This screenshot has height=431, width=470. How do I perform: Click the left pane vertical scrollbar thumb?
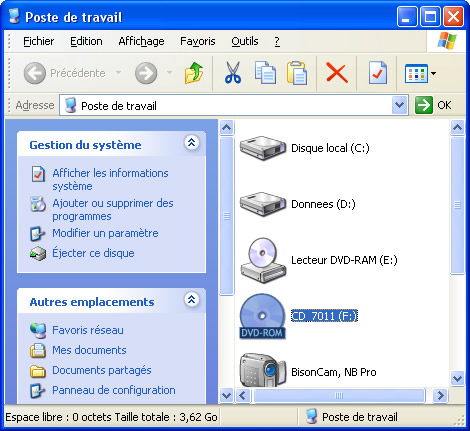[x=227, y=216]
